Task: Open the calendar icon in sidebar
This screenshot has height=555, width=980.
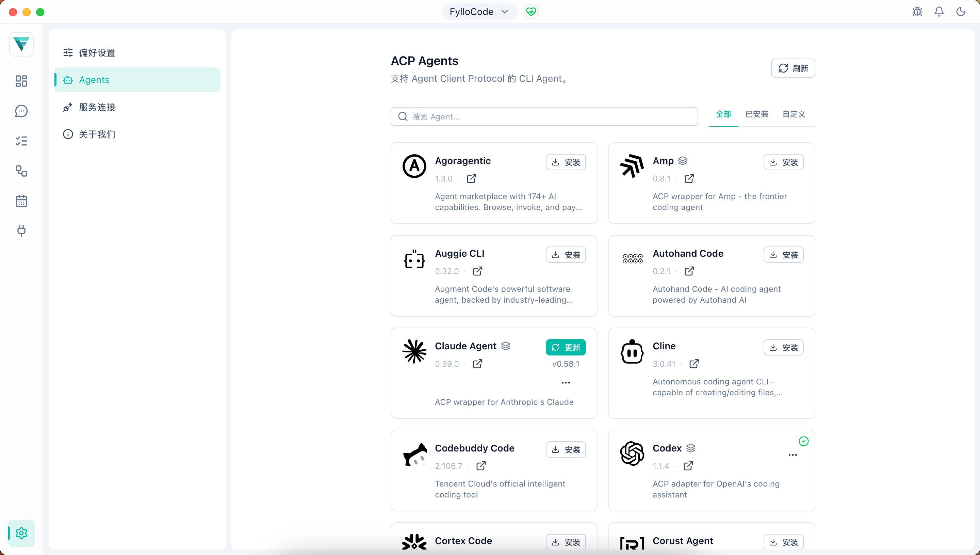Action: (21, 201)
